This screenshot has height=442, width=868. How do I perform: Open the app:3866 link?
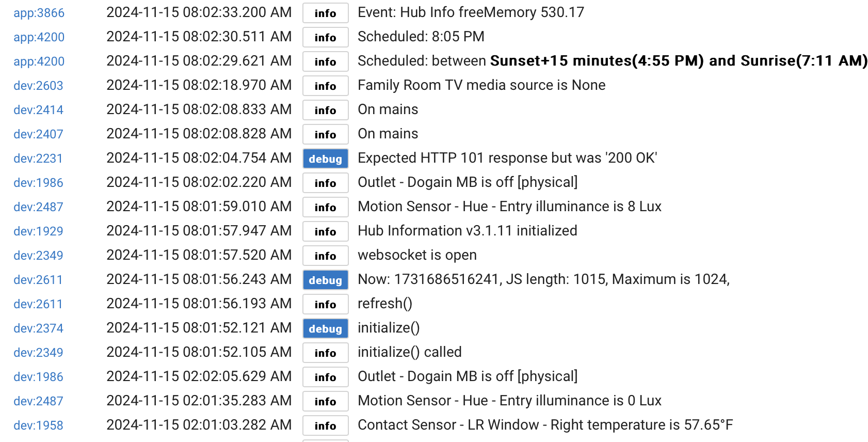click(x=39, y=13)
